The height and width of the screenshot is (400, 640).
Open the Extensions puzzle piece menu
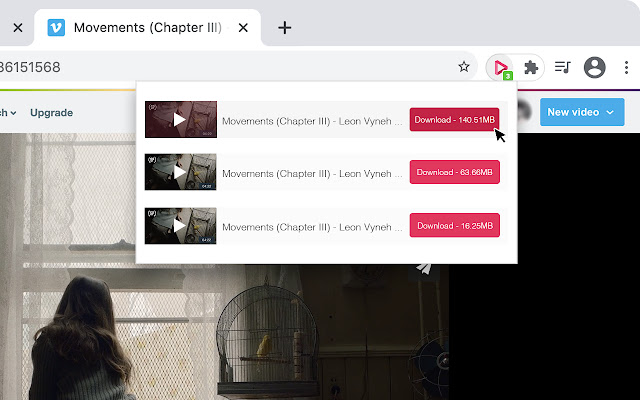[x=531, y=67]
